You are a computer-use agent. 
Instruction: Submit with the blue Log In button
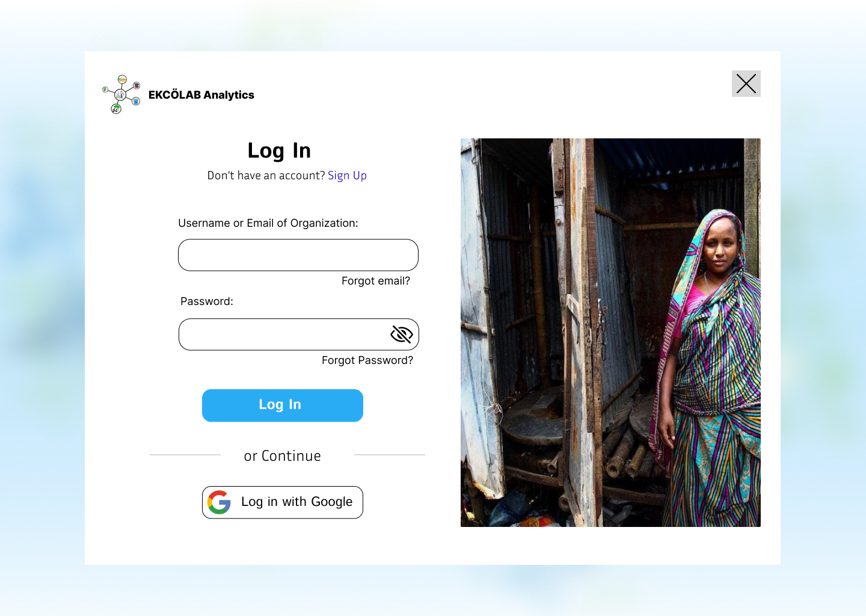(283, 405)
